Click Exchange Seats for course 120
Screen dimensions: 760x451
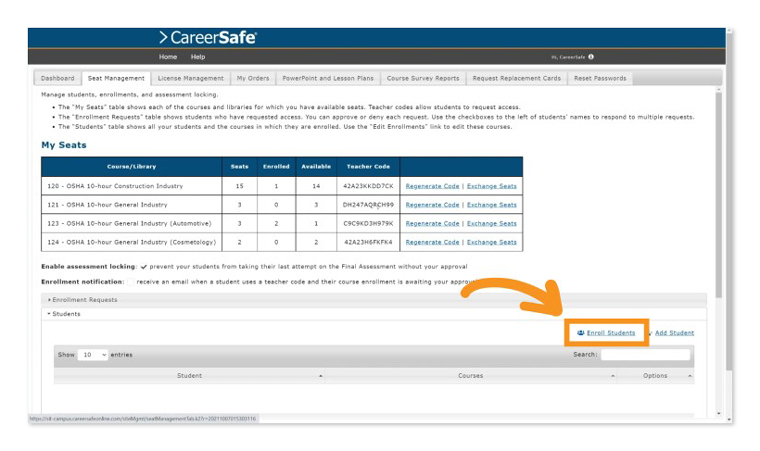point(491,186)
